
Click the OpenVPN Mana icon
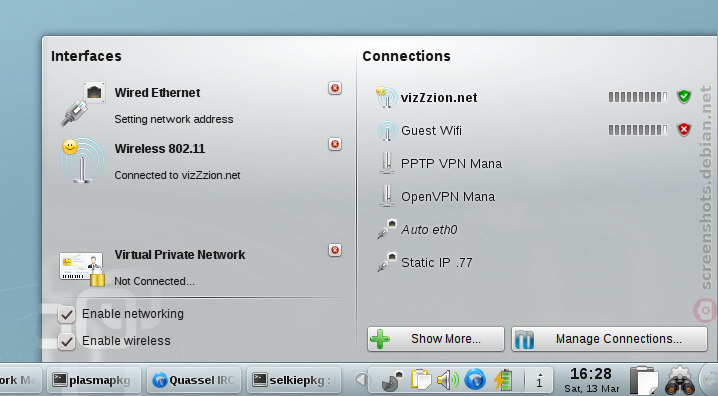(x=387, y=196)
